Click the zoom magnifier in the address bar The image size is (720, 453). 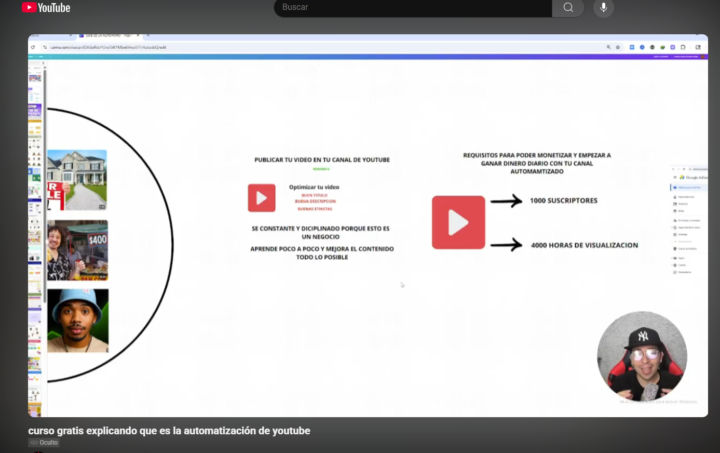click(609, 47)
